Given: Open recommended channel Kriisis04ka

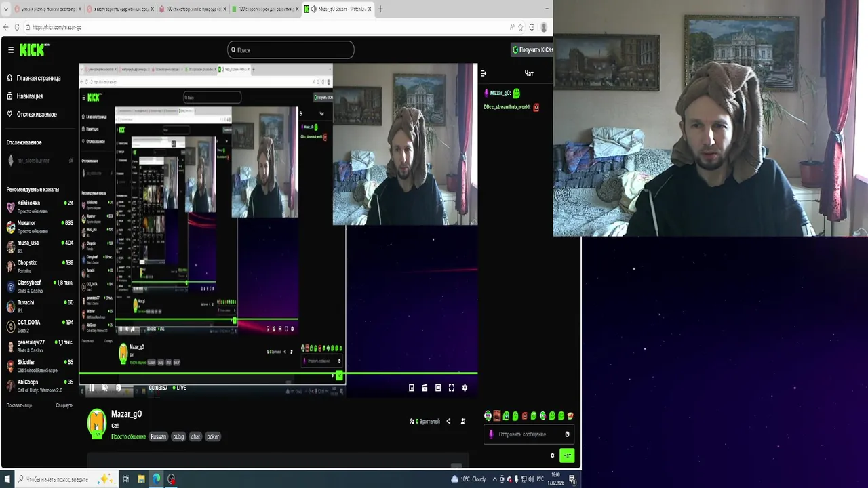Looking at the screenshot, I should click(41, 207).
